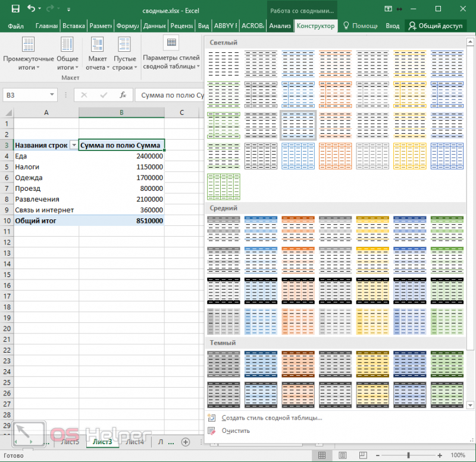Click the formula bar confirm checkmark icon
The height and width of the screenshot is (462, 476).
point(104,95)
